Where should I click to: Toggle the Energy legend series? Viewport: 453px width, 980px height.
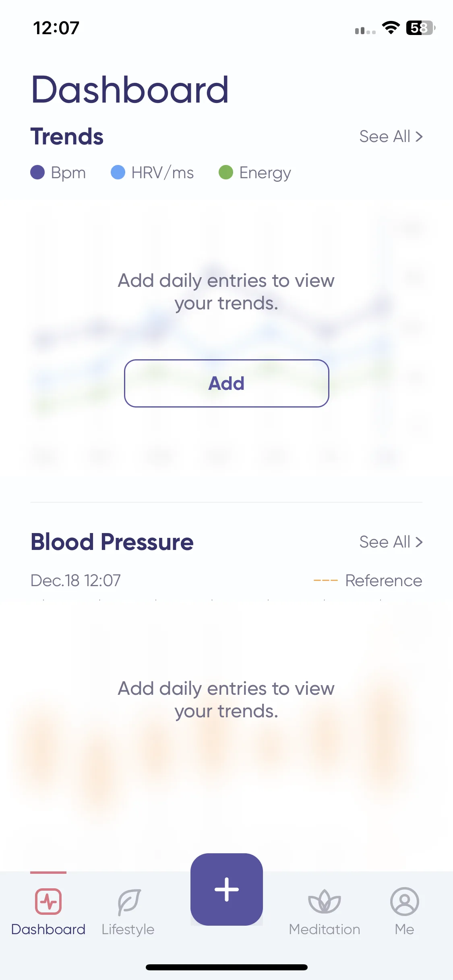(x=254, y=173)
